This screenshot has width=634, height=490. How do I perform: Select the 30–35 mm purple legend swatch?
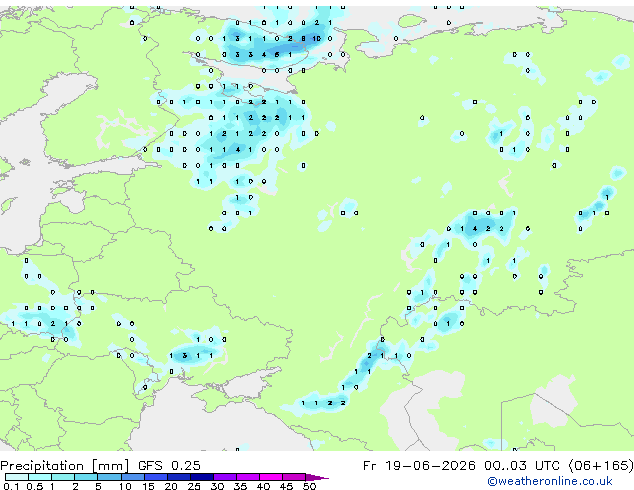click(224, 477)
